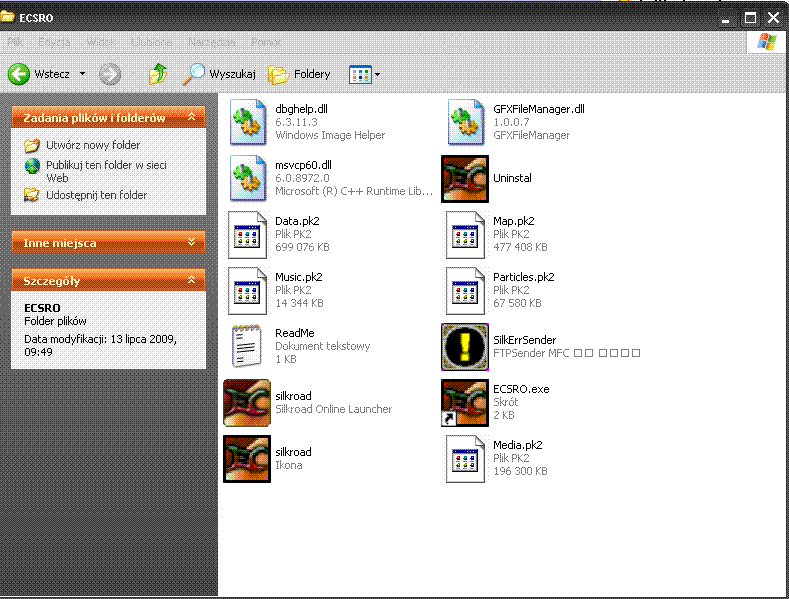Click the share folder hand icon
This screenshot has height=599, width=789.
tap(32, 195)
